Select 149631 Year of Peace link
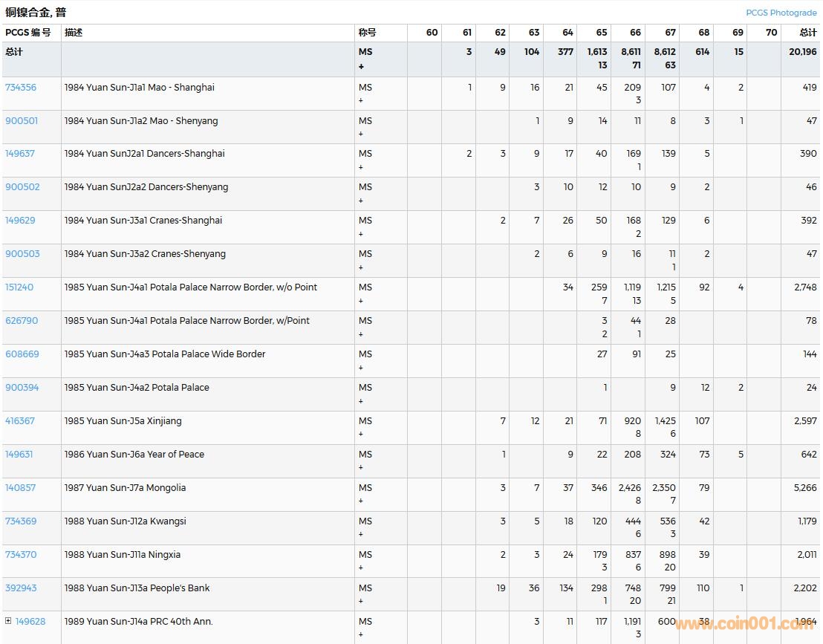The image size is (823, 644). pyautogui.click(x=19, y=455)
